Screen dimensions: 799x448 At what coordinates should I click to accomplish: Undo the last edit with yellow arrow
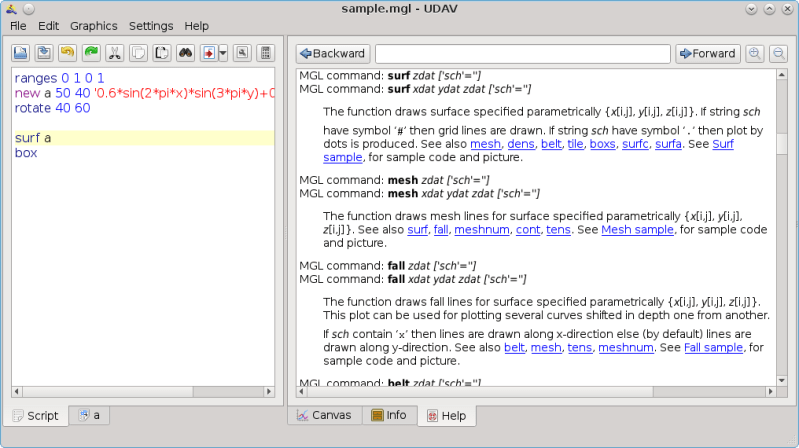point(67,53)
